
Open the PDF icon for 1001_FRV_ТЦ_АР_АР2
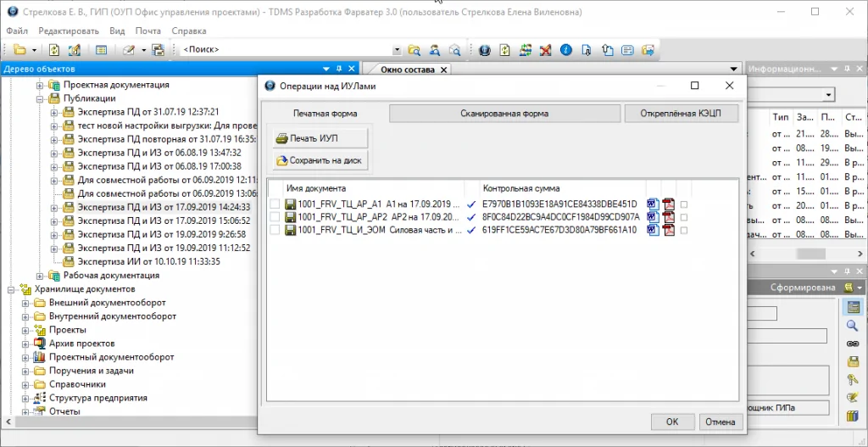pyautogui.click(x=668, y=217)
